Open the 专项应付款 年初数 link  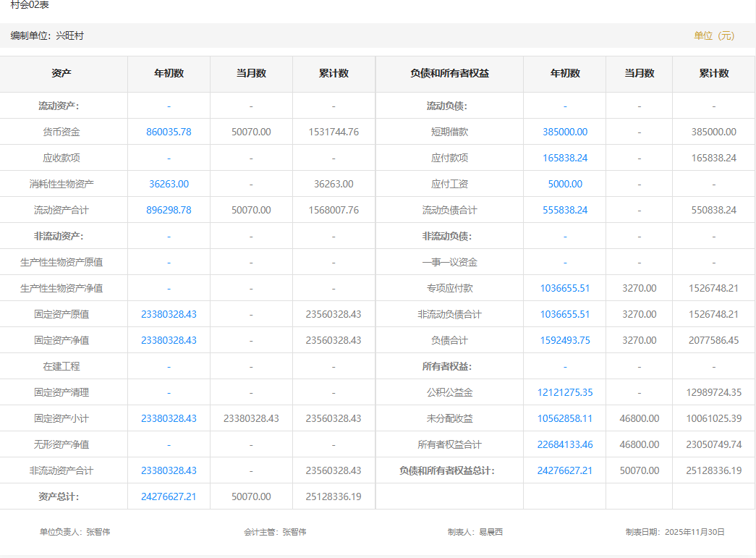[x=564, y=288]
